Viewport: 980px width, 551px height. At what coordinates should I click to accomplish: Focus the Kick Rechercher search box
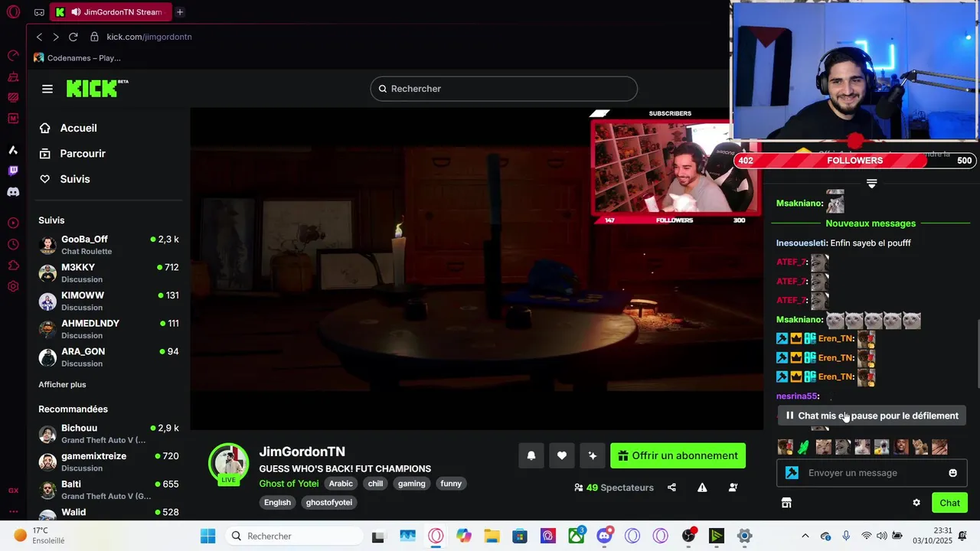pos(504,89)
